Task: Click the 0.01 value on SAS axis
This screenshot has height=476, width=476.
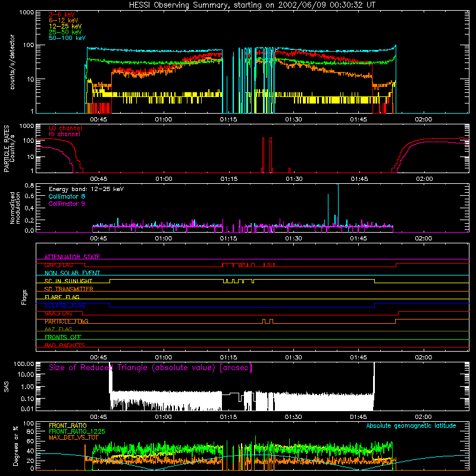Action: pyautogui.click(x=27, y=409)
